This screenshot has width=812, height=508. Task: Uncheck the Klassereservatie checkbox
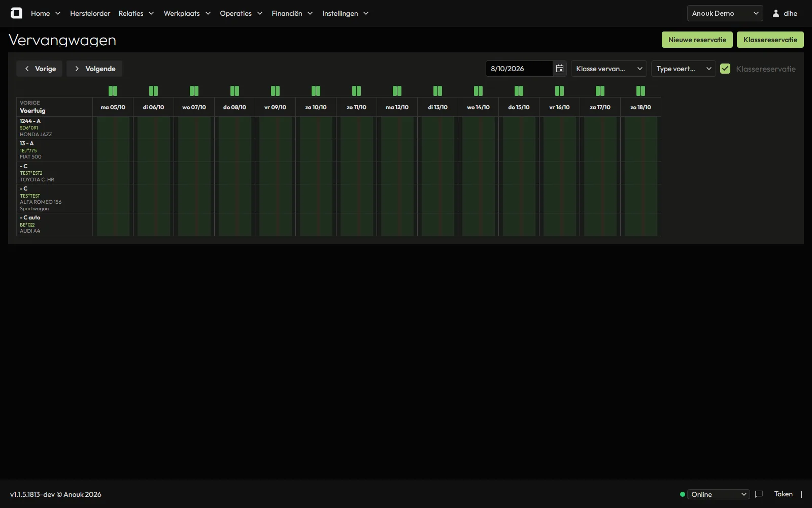tap(725, 69)
